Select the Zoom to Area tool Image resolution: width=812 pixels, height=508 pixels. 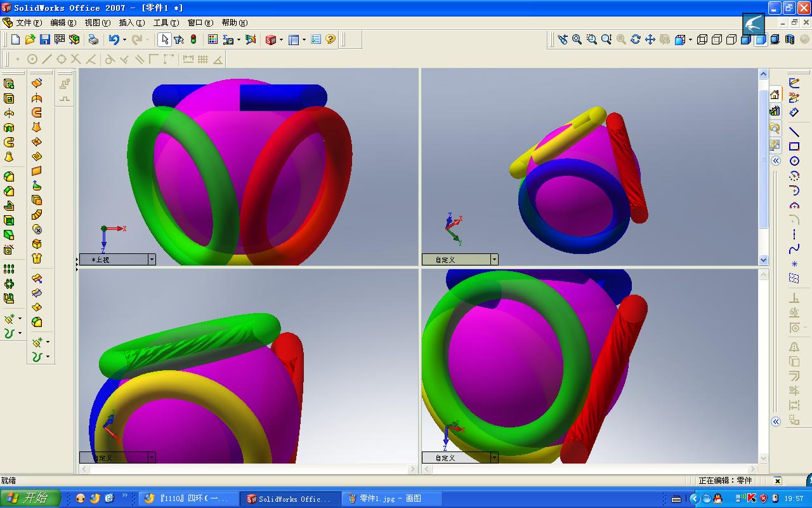click(591, 39)
